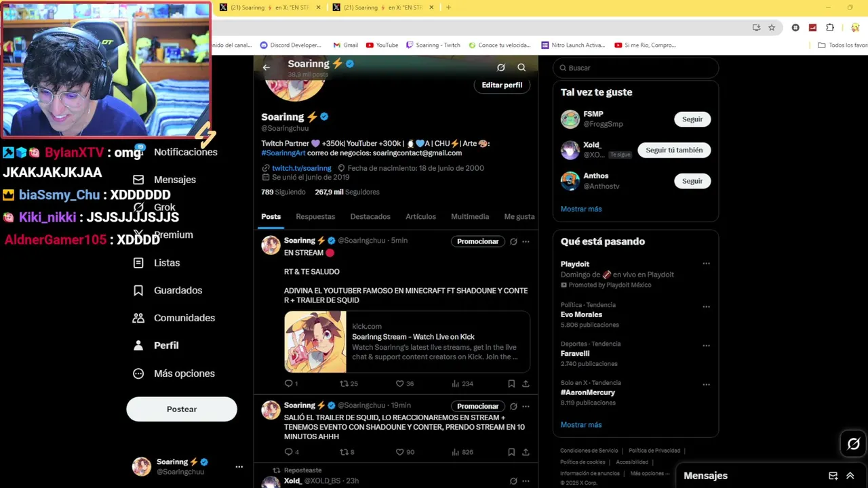Share the SALIÓ EL TRAILER post
Image resolution: width=868 pixels, height=488 pixels.
coord(526,452)
